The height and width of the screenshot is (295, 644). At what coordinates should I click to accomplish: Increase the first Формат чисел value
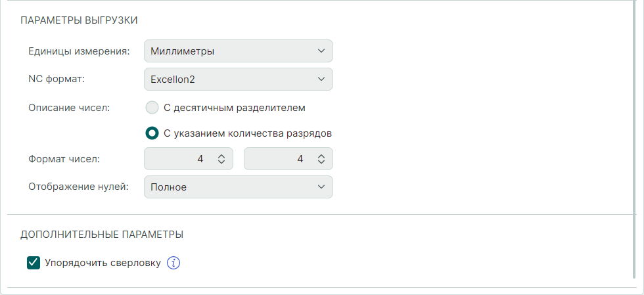point(221,156)
